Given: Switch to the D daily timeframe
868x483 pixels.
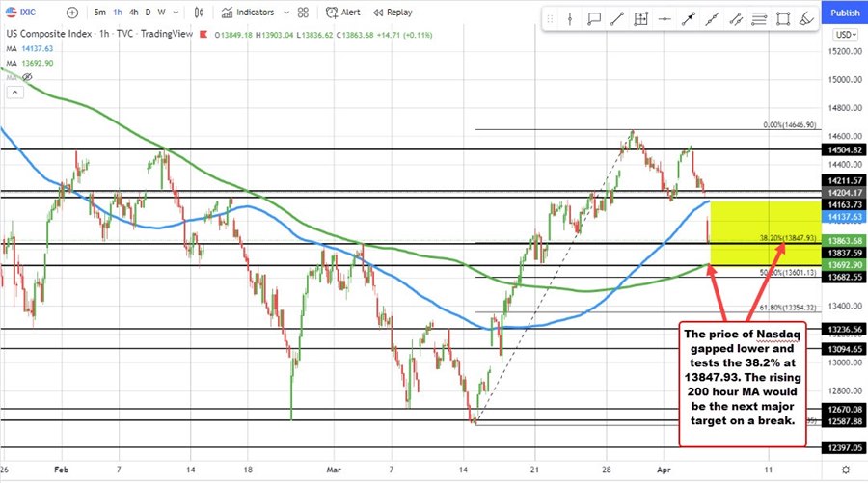Looking at the screenshot, I should pyautogui.click(x=148, y=13).
